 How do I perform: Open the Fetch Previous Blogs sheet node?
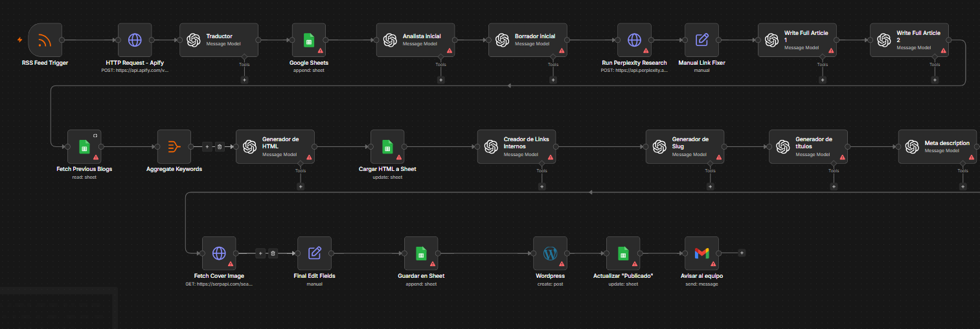click(84, 146)
